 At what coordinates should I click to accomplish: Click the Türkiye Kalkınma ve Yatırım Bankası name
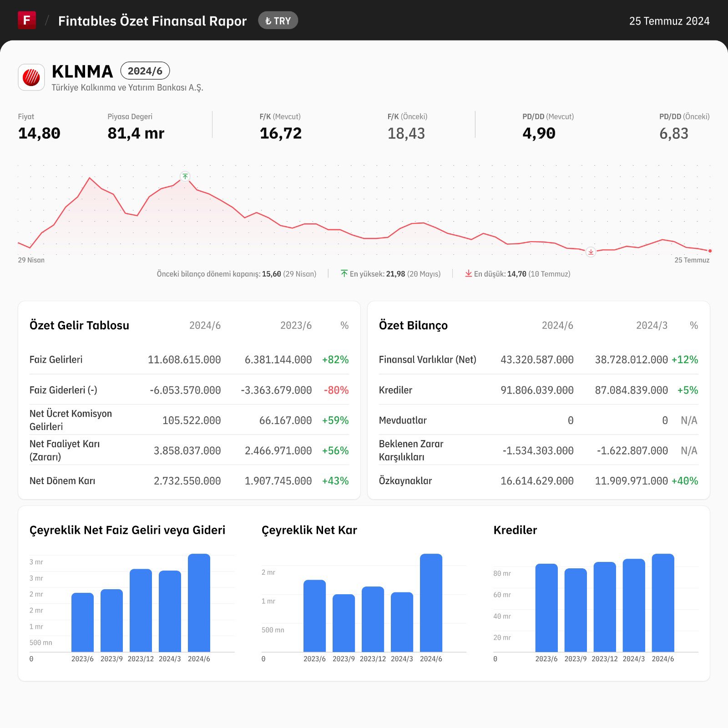point(127,87)
